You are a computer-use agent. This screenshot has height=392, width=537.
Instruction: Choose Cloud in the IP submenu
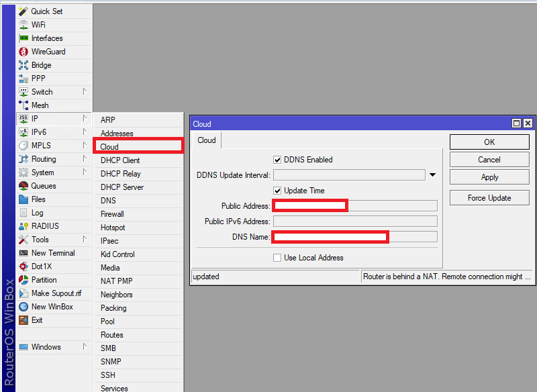[138, 147]
